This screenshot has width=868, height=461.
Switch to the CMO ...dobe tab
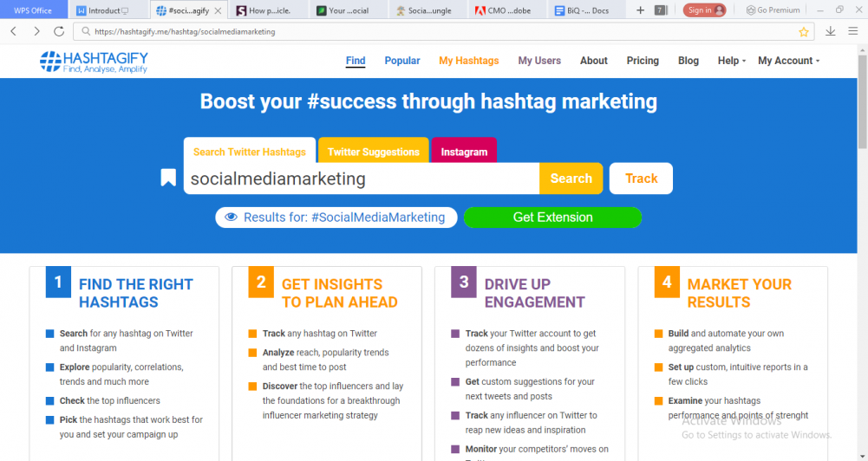(x=509, y=10)
